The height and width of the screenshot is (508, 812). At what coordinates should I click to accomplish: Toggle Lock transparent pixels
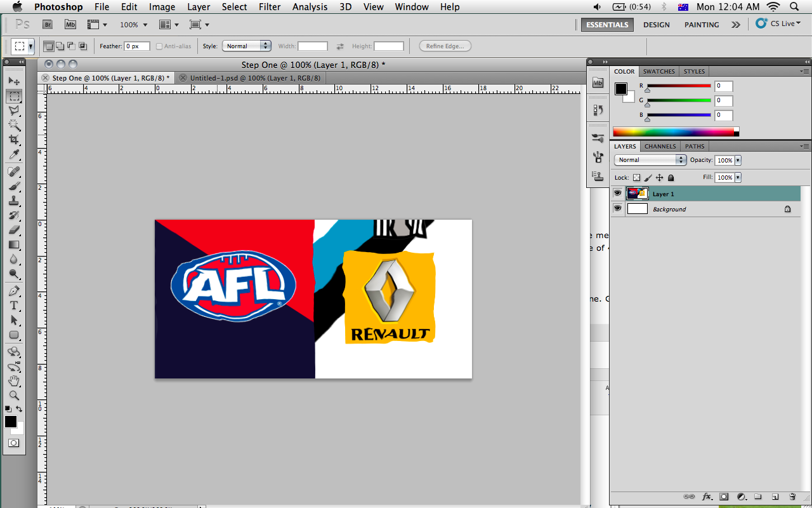636,178
